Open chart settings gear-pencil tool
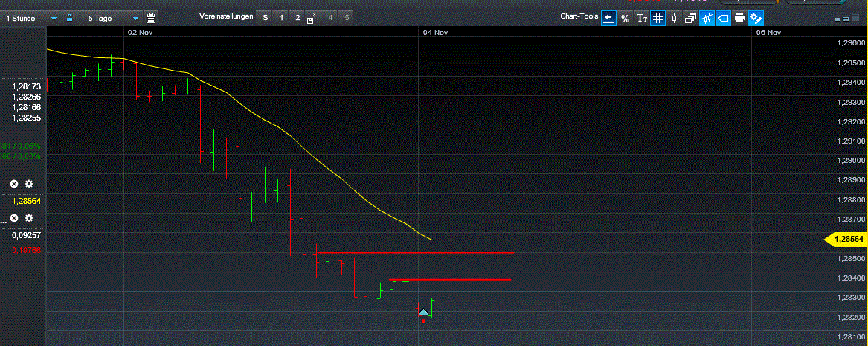The height and width of the screenshot is (346, 868). (756, 19)
